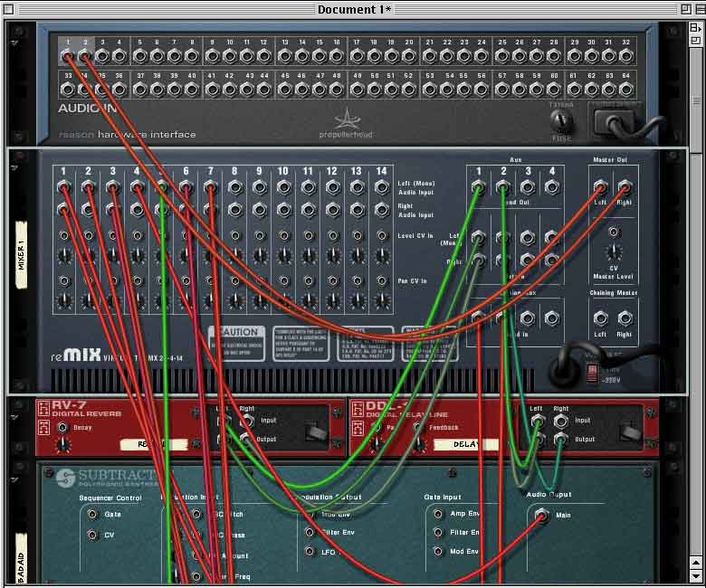Click Subtractor Filter Env gate input jack
The width and height of the screenshot is (706, 588).
438,532
